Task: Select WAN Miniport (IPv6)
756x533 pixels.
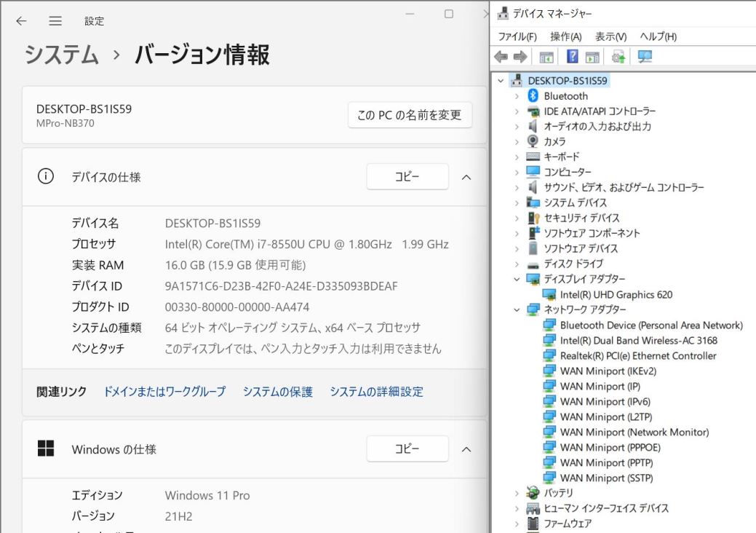Action: [605, 402]
